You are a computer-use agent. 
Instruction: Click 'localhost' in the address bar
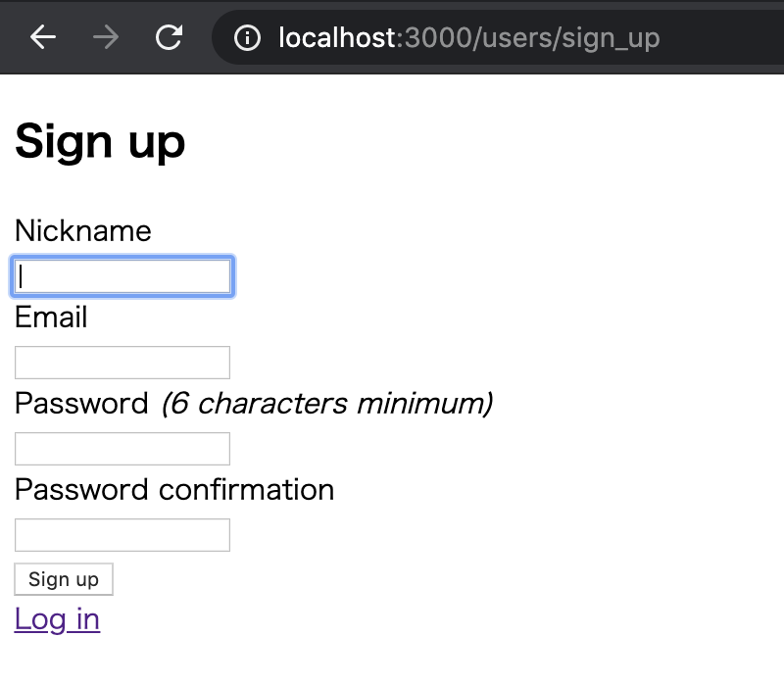click(x=337, y=38)
